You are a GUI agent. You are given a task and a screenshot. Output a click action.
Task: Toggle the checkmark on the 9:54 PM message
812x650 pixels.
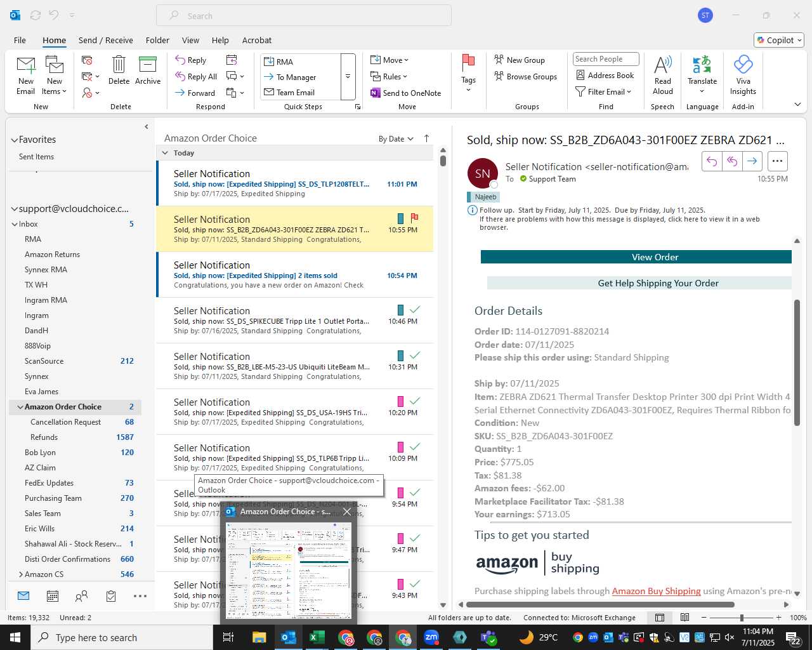point(415,492)
